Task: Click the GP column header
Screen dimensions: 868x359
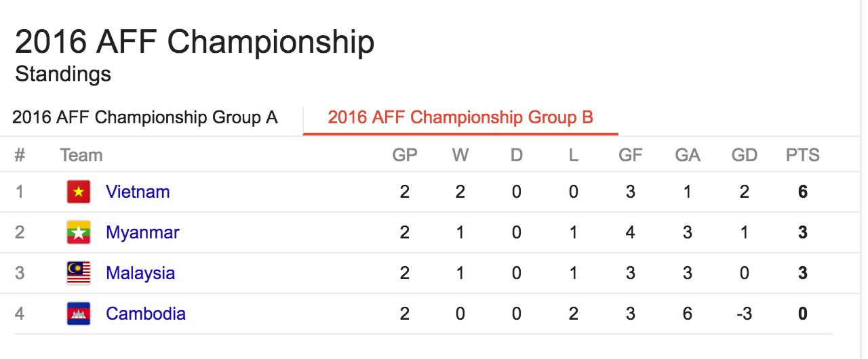Action: click(x=405, y=155)
